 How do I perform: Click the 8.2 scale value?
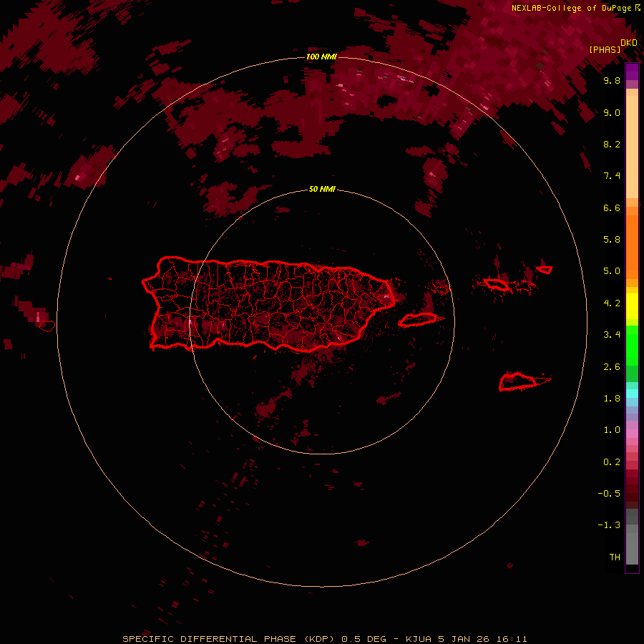[x=612, y=144]
